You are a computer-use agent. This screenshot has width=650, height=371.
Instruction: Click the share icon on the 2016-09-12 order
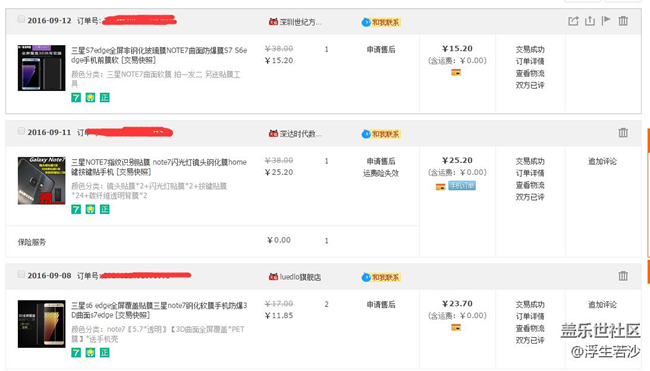point(573,21)
